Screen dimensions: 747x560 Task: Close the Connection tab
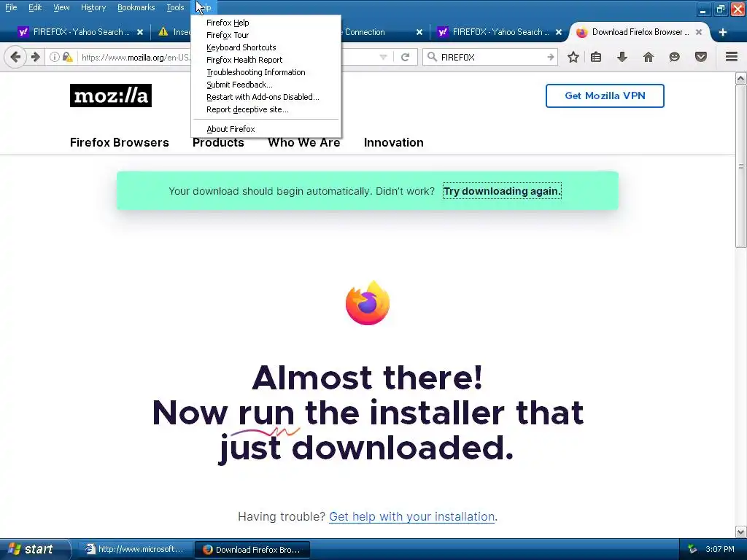point(419,32)
